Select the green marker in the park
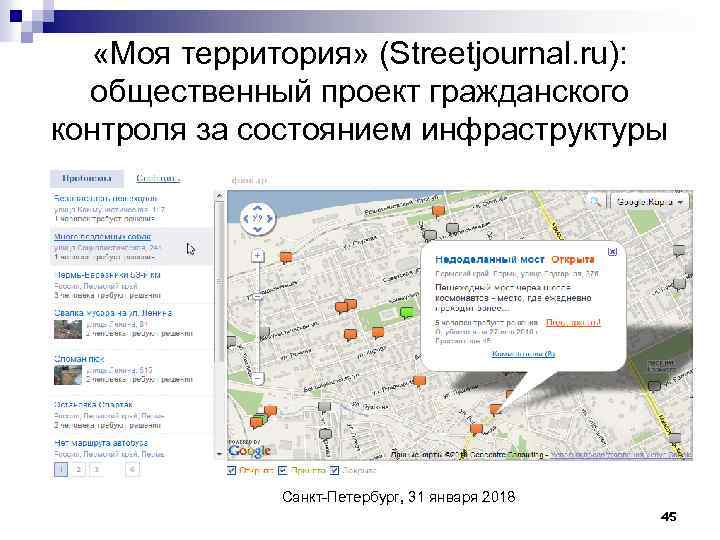This screenshot has width=720, height=540. click(407, 313)
